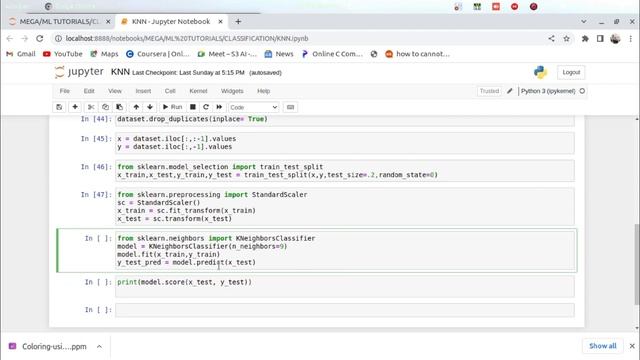Screen dimensions: 640x360
Task: Insert a cell below with plus icon
Action: tap(75, 107)
